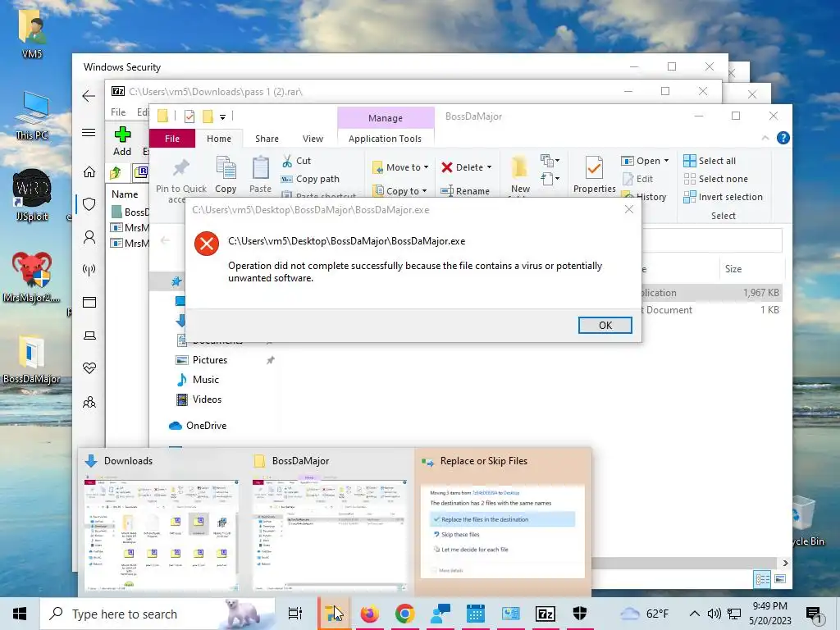Open Firefox from the taskbar
840x630 pixels.
(x=370, y=614)
